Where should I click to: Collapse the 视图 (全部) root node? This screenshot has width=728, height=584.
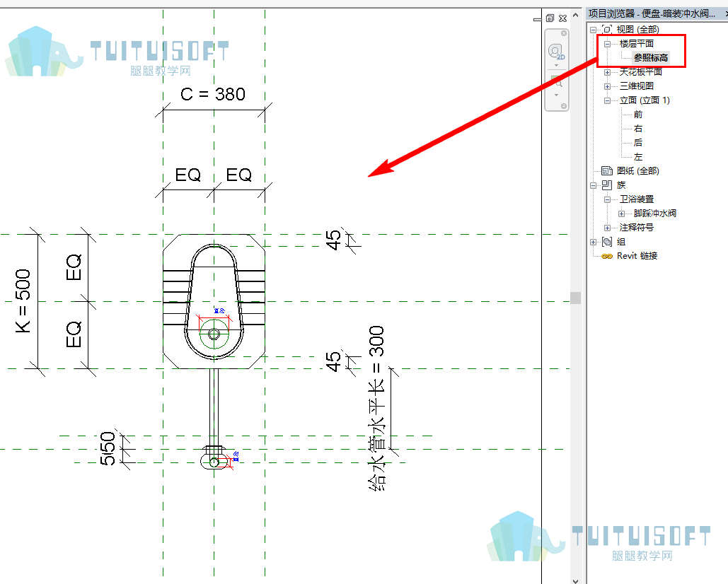tap(594, 30)
